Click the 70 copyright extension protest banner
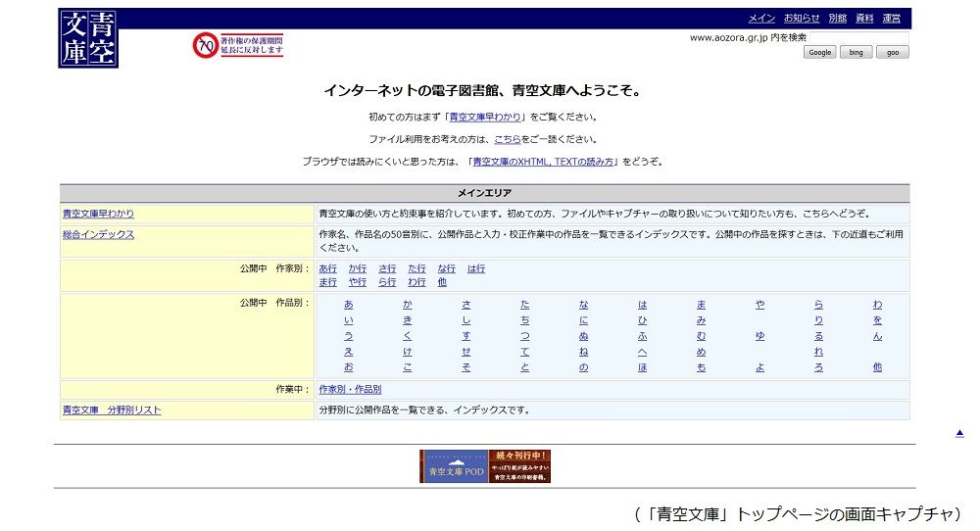 [x=238, y=45]
